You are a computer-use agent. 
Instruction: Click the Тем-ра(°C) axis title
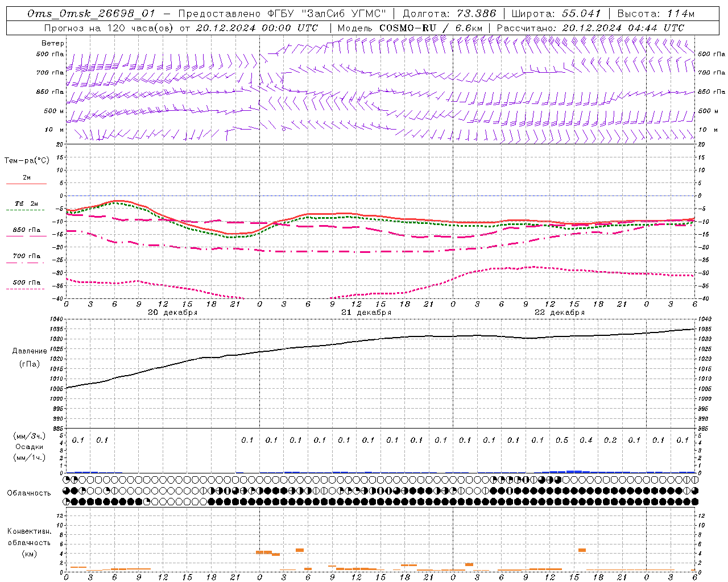[x=27, y=161]
